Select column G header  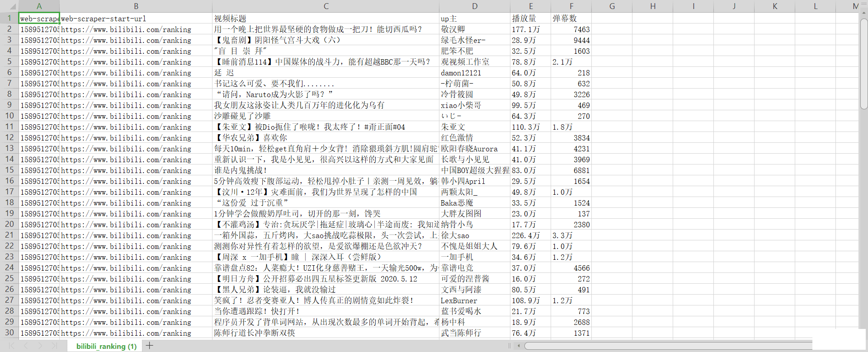point(612,6)
